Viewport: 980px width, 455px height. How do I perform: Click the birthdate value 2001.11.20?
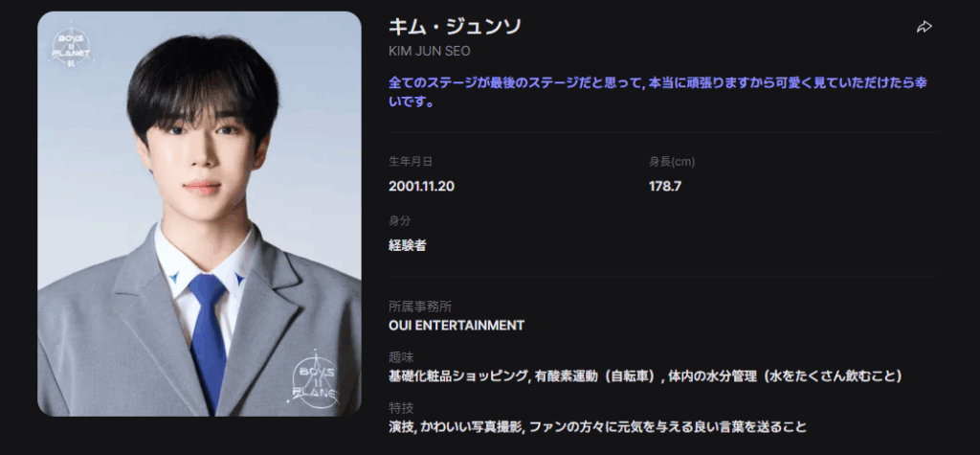(x=421, y=186)
